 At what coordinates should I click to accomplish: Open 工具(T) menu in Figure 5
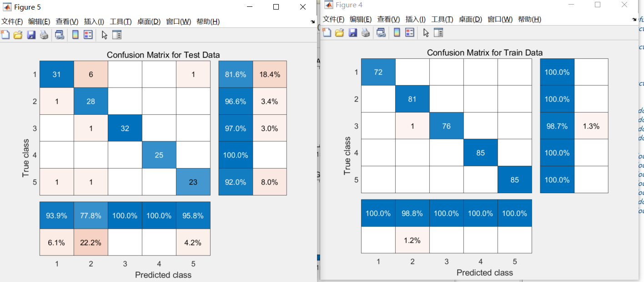tap(121, 21)
